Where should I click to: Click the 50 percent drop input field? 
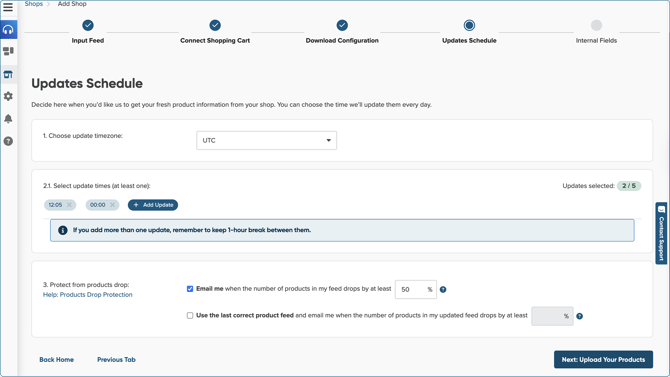point(416,289)
